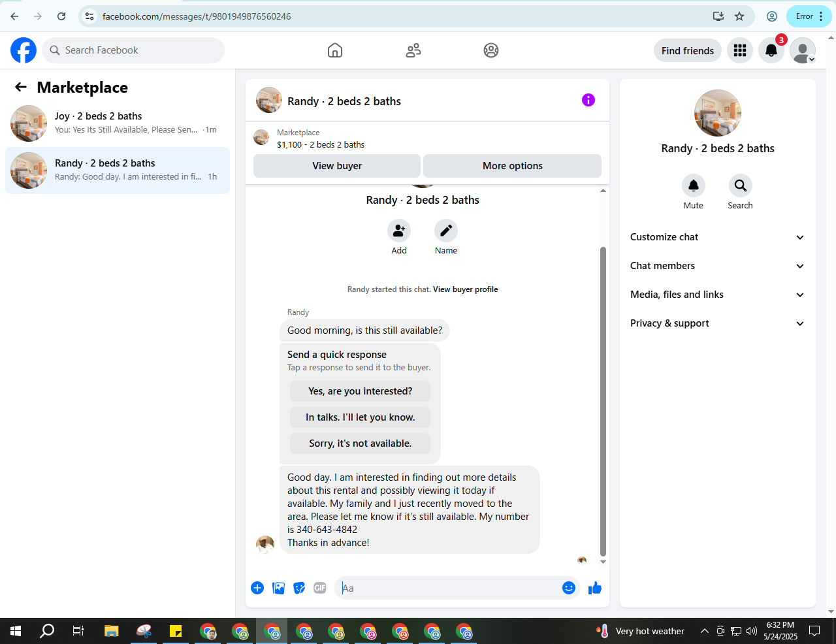Click the Add people icon

399,231
